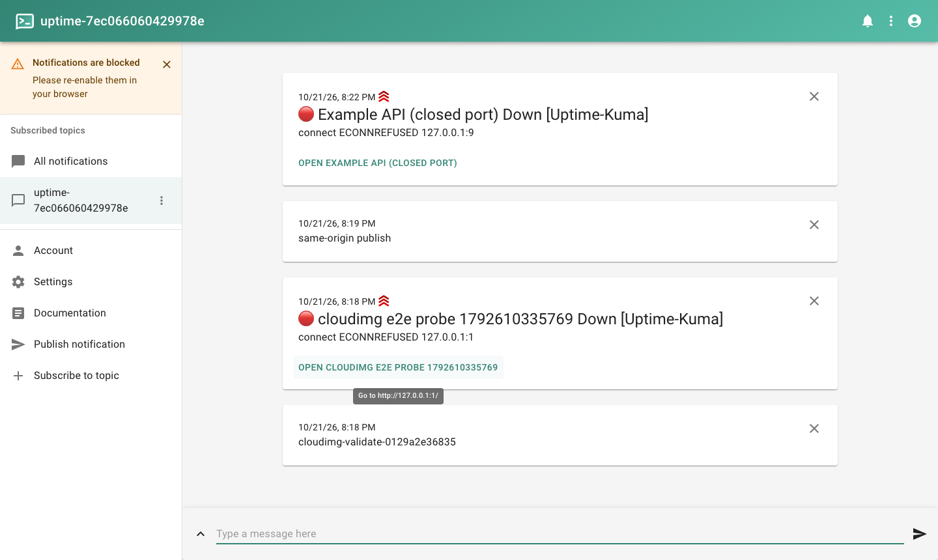Click the Publish notification paper-plane icon
Screen dimensions: 938x560
coord(18,344)
